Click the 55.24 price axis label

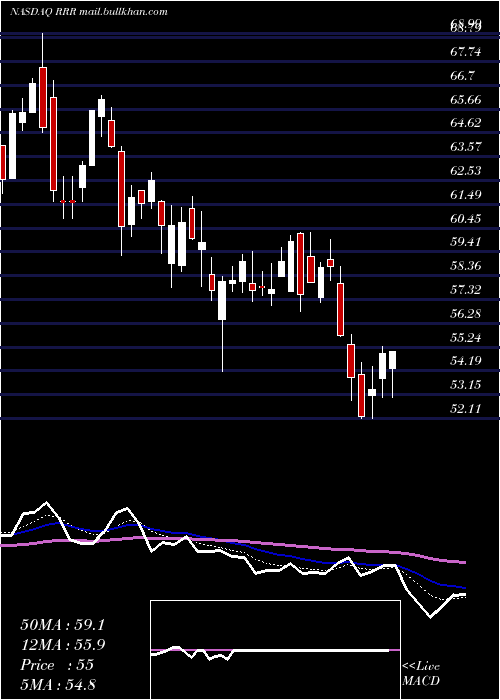pyautogui.click(x=466, y=338)
